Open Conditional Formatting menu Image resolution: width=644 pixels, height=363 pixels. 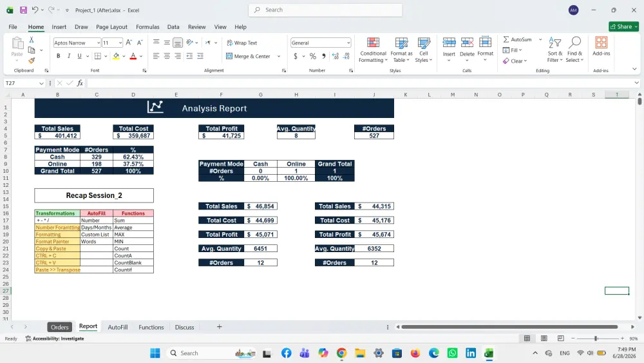coord(373,50)
